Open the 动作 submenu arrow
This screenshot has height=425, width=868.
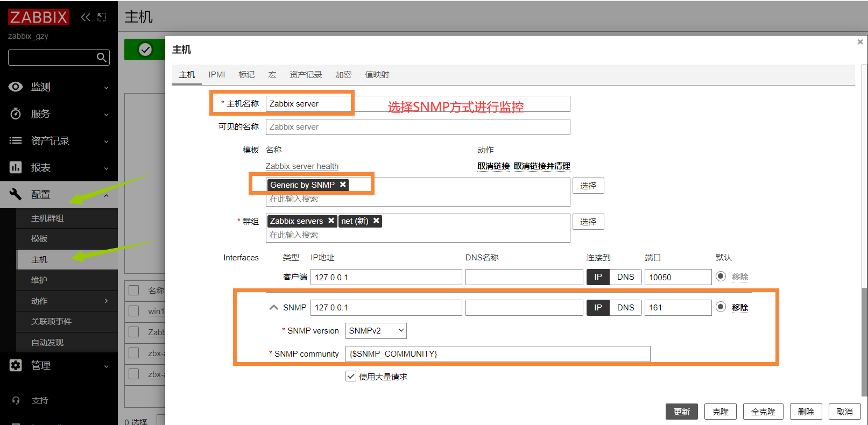tap(106, 301)
